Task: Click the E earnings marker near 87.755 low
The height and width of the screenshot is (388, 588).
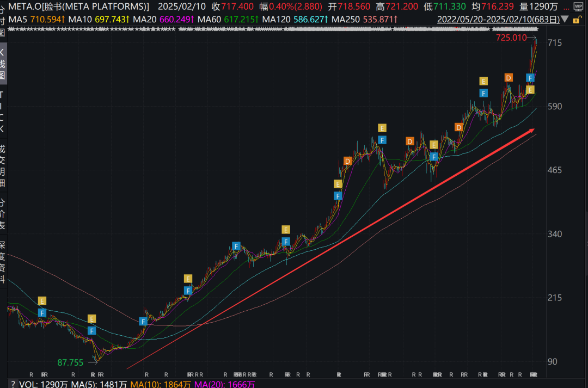Action: 92,319
